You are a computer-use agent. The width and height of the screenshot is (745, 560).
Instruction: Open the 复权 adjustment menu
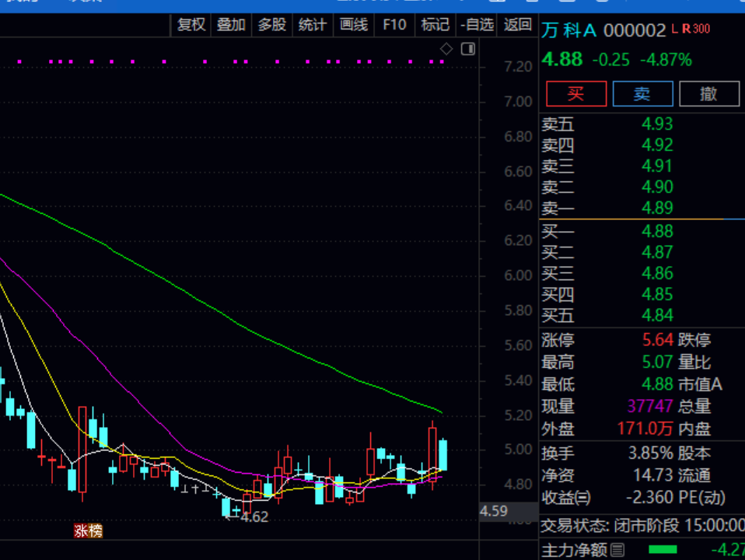191,25
